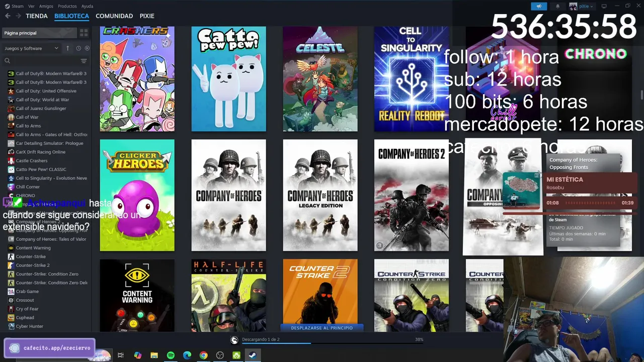Open the PIXIE profile tab

pos(147,16)
